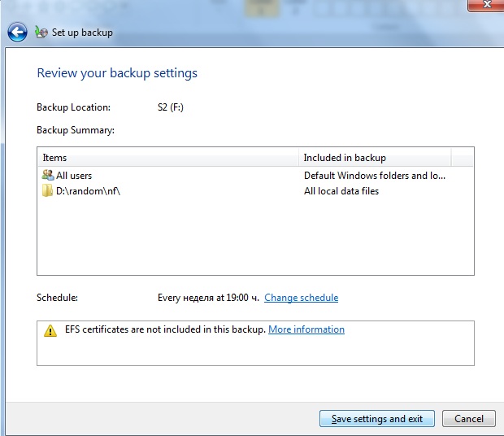Click the Schedule: label

coord(57,298)
